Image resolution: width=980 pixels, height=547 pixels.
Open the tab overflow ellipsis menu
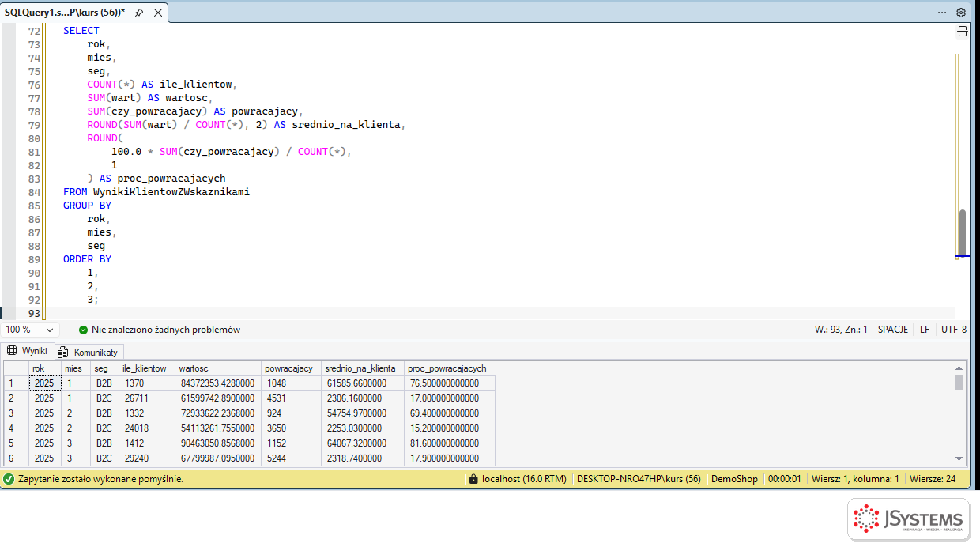[x=942, y=13]
